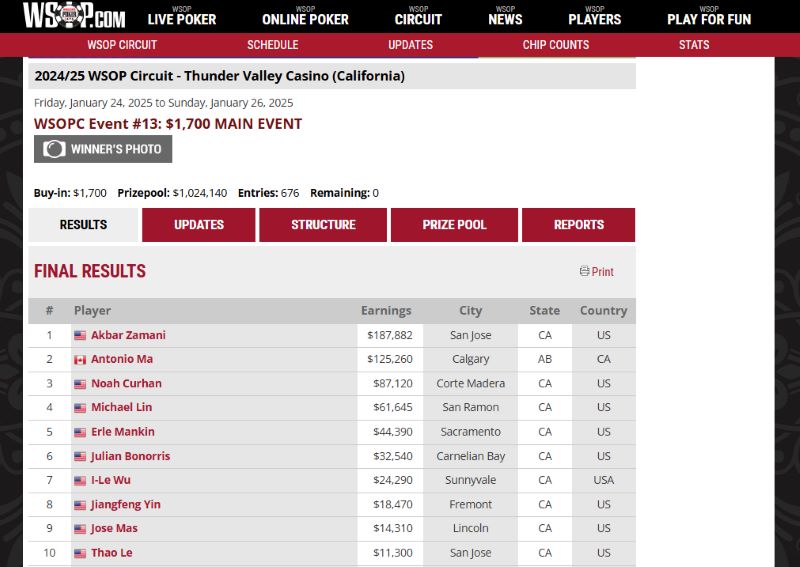800x567 pixels.
Task: Open Chip Counts in red navigation bar
Action: point(556,45)
